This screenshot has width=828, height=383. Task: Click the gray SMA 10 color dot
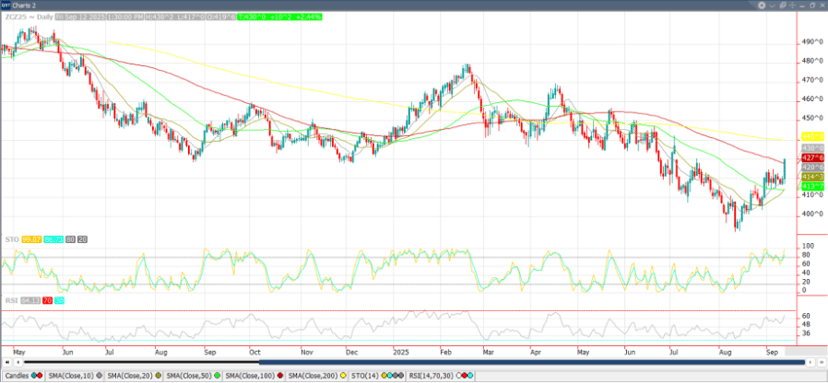99,376
